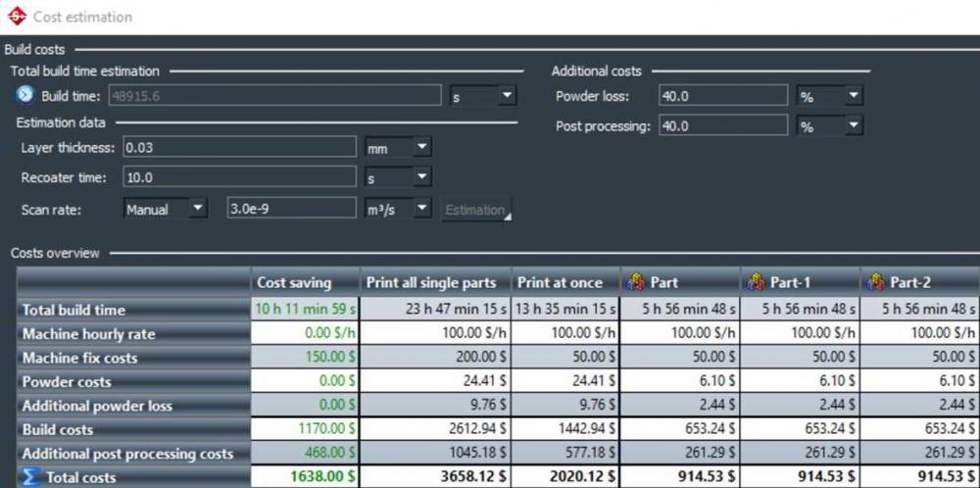This screenshot has height=488, width=980.
Task: Focus the Recoater time input field
Action: tap(238, 177)
